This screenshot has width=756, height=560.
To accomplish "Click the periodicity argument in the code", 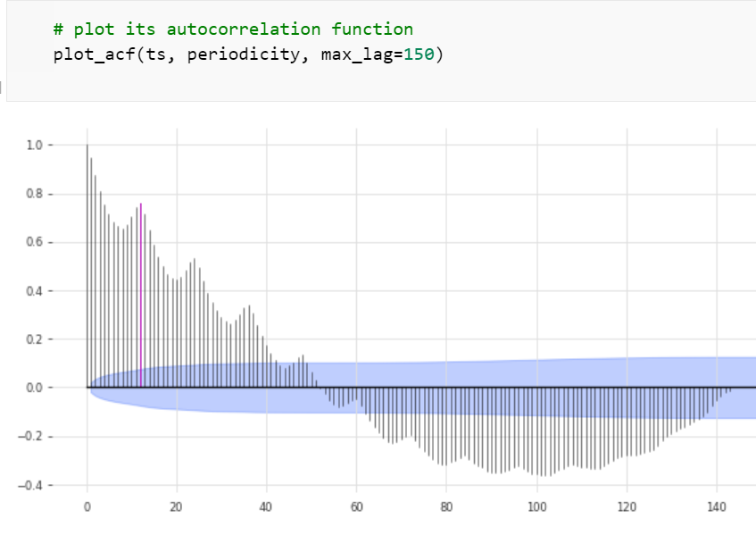I will pos(243,54).
